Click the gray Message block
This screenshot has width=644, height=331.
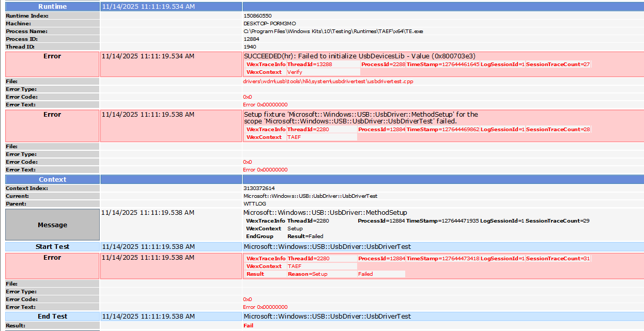[x=52, y=225]
